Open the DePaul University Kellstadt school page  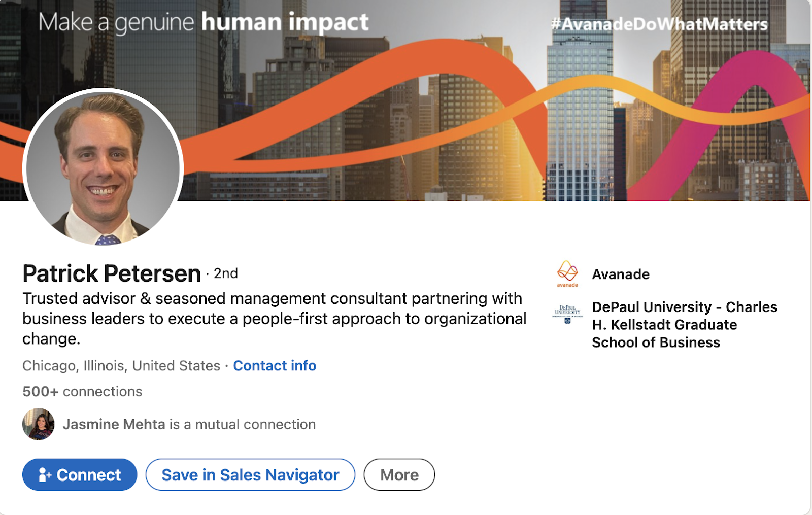pos(684,325)
